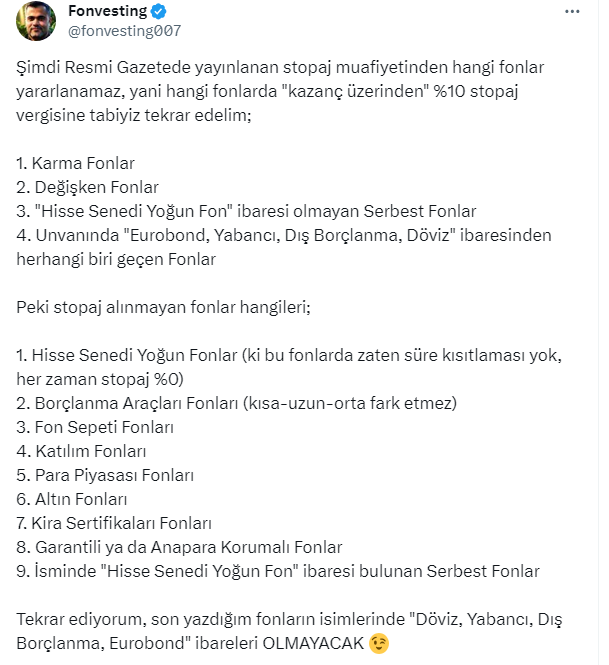Click the "Peki stopaj alınmayan fonlar hangileri" line
609x665 pixels.
pos(163,307)
